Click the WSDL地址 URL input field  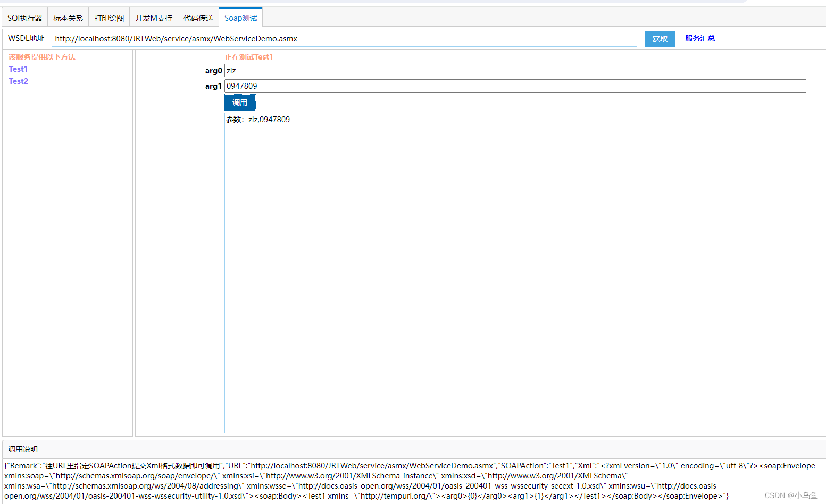pyautogui.click(x=344, y=39)
